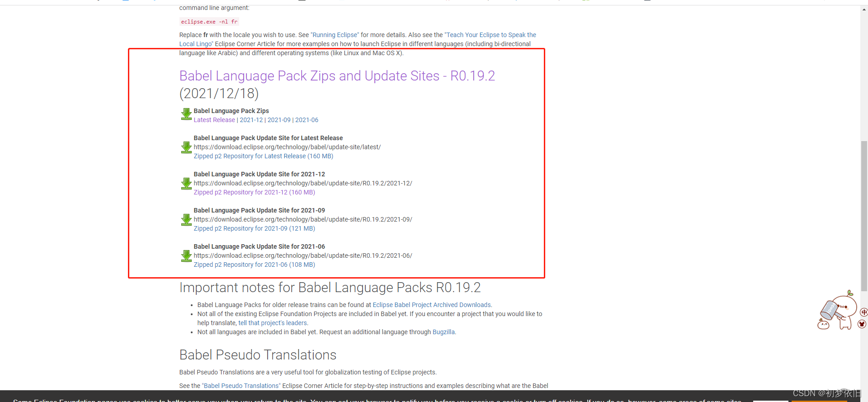The width and height of the screenshot is (868, 402).
Task: Click "Important notes for Babel Language Packs R0.19.2" heading
Action: tap(330, 288)
